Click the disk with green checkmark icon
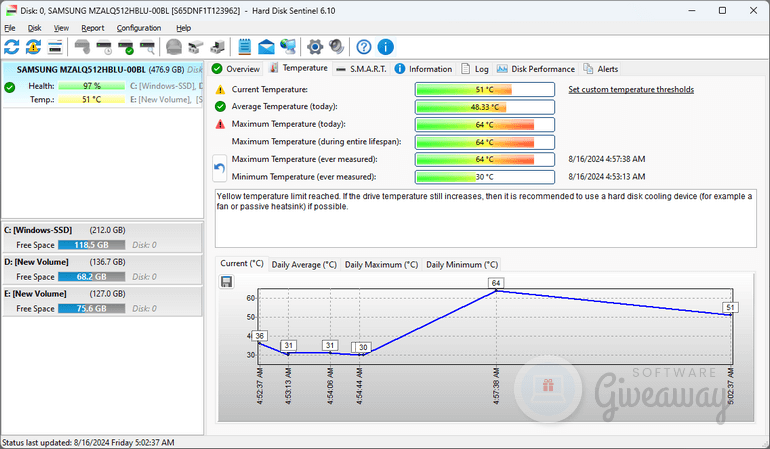 (126, 47)
